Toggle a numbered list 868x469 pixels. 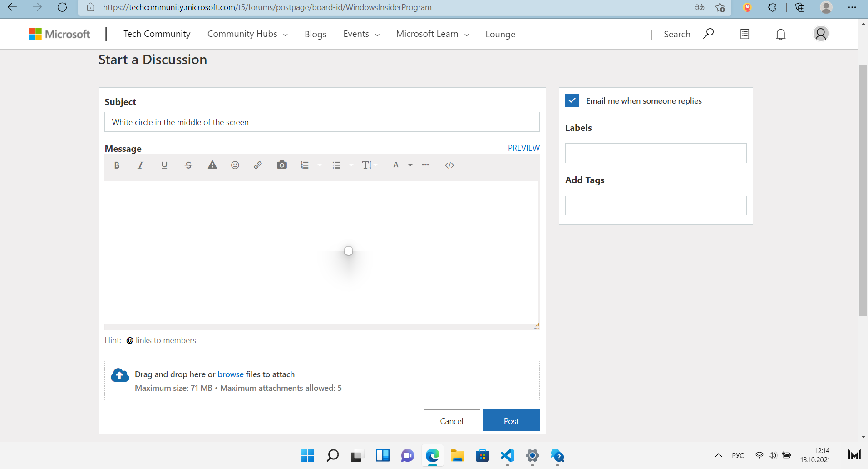click(305, 165)
